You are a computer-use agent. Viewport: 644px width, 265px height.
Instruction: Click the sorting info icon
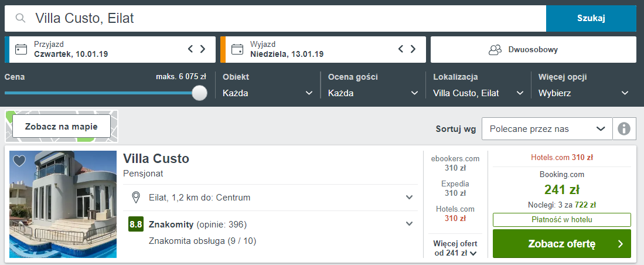624,129
